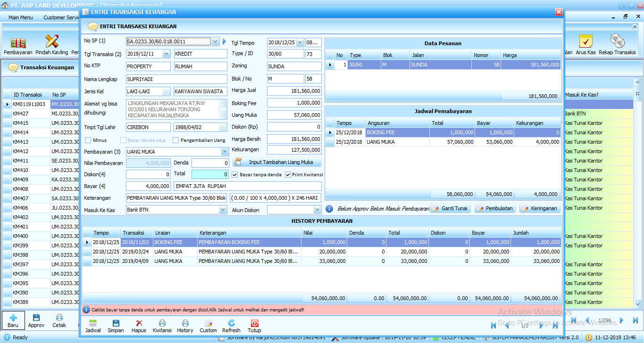The image size is (644, 343).
Task: Tick the Pengembalian Uang checkbox
Action: coord(176,140)
